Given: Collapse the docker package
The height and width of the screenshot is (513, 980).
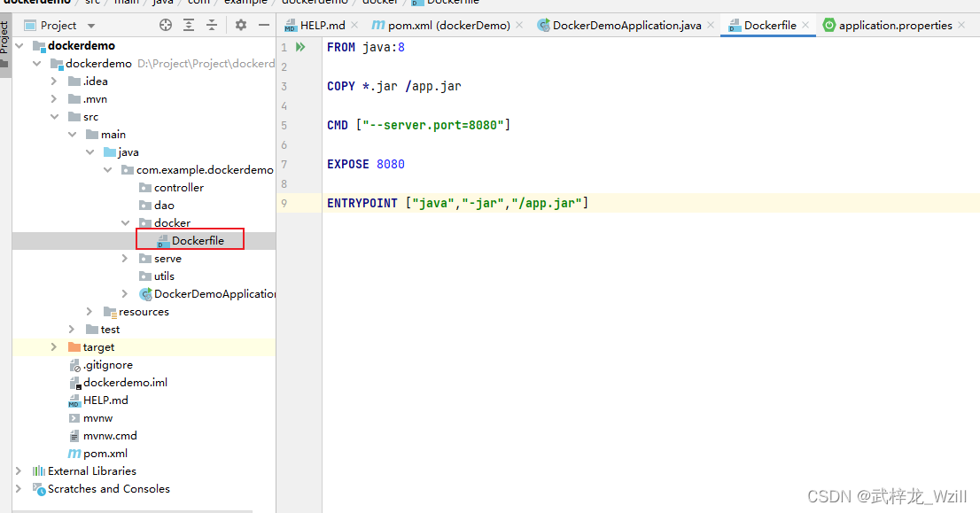Looking at the screenshot, I should pos(125,223).
